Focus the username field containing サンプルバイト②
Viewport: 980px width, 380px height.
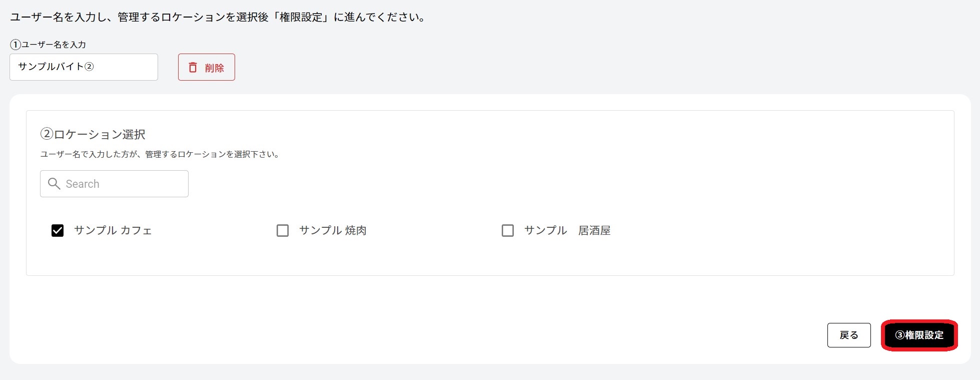(x=84, y=67)
